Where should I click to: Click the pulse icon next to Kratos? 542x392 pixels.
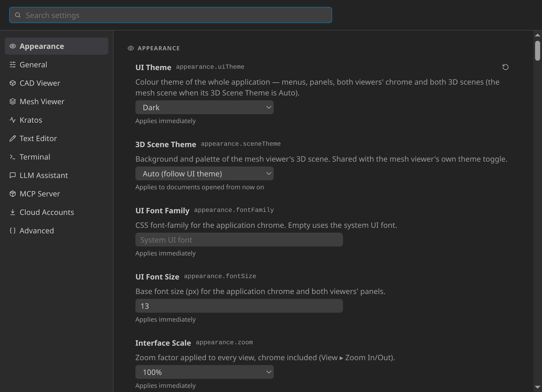tap(13, 120)
